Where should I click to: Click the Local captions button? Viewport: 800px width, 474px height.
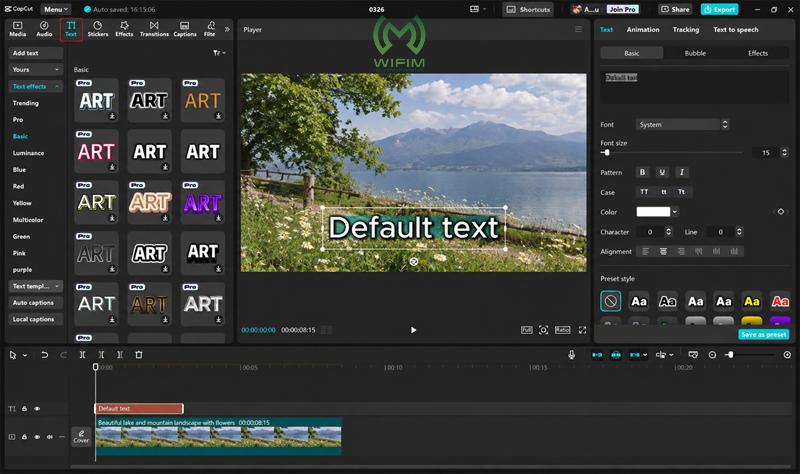(x=35, y=319)
